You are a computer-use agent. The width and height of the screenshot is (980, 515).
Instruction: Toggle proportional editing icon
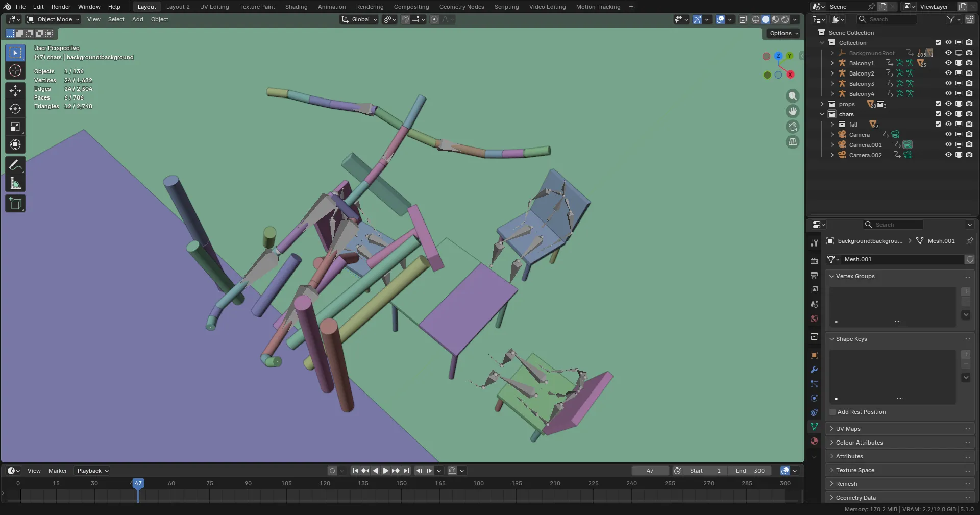pyautogui.click(x=434, y=19)
